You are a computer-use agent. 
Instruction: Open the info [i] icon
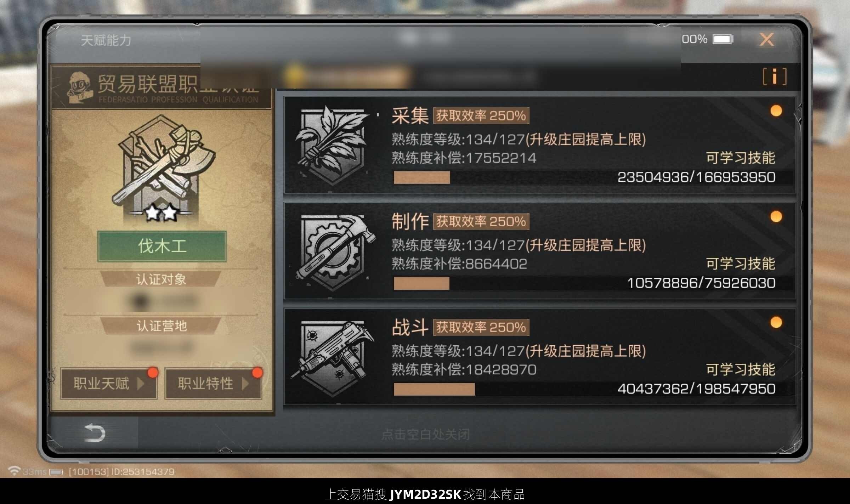pyautogui.click(x=775, y=77)
